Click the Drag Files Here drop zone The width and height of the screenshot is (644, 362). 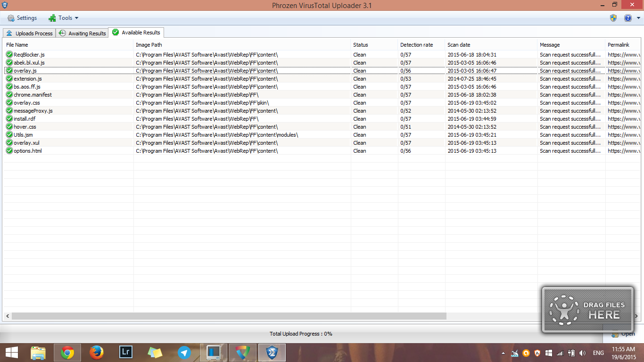click(x=588, y=310)
